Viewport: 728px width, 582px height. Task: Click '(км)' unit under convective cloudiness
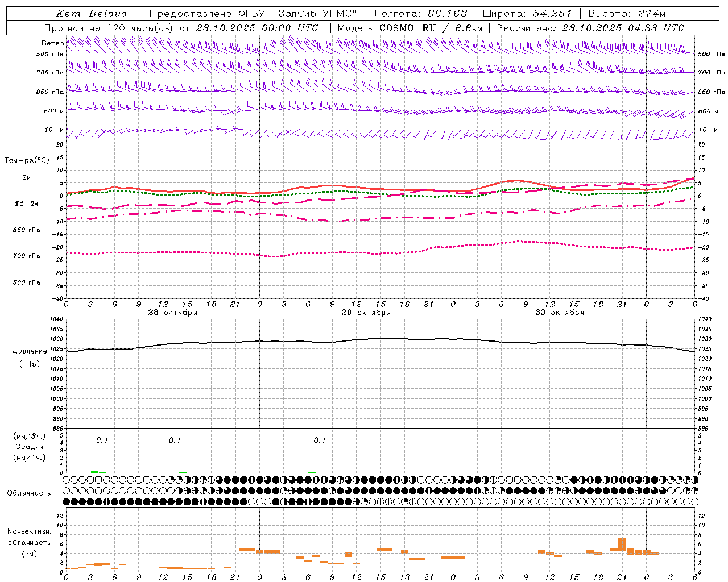click(x=30, y=554)
